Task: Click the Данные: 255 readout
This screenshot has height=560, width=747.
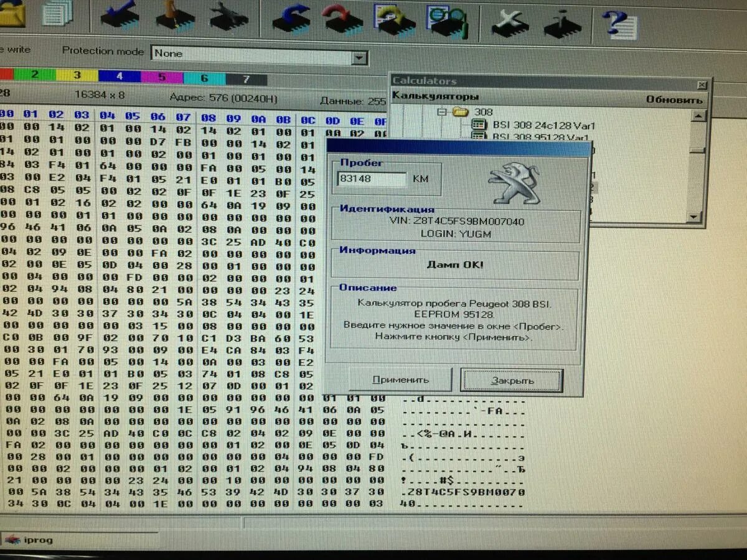Action: [353, 101]
